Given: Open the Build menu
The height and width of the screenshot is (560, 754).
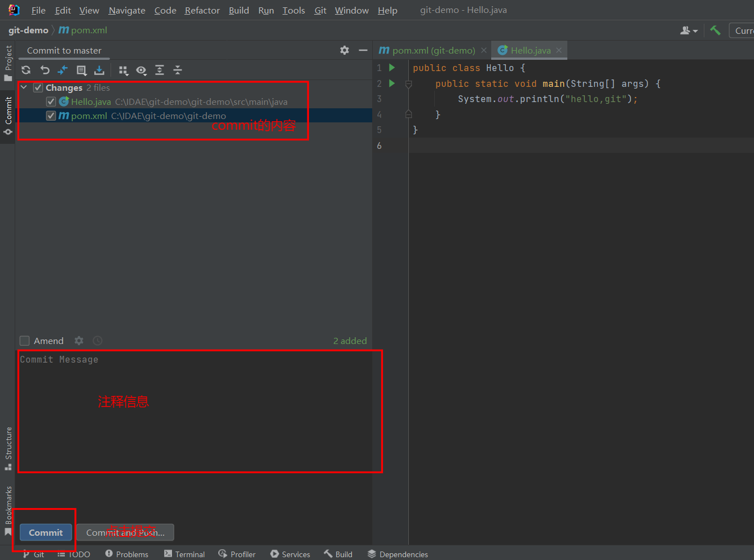Looking at the screenshot, I should pyautogui.click(x=239, y=10).
